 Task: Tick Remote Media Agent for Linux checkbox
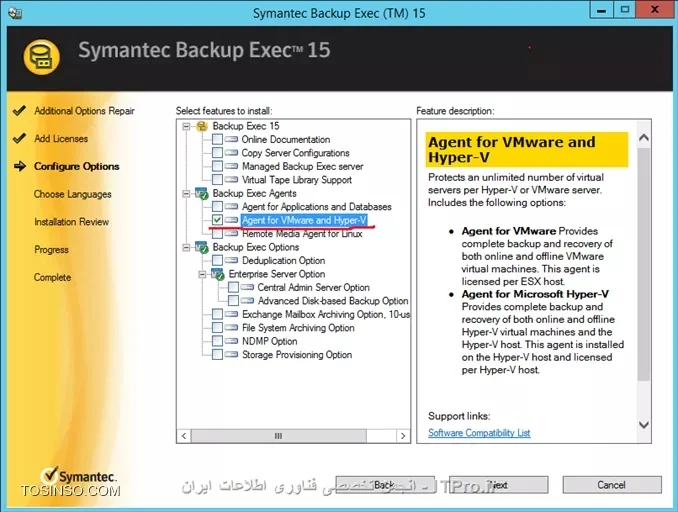coord(217,234)
